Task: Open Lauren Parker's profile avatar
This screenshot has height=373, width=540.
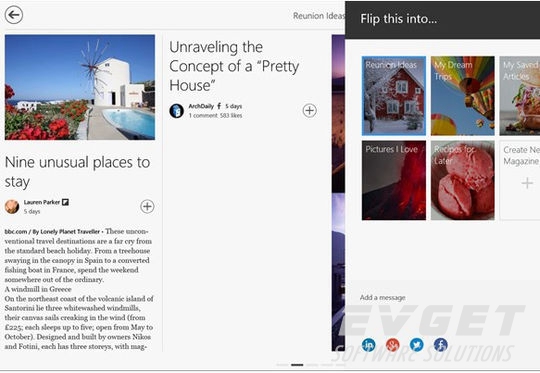Action: 12,207
